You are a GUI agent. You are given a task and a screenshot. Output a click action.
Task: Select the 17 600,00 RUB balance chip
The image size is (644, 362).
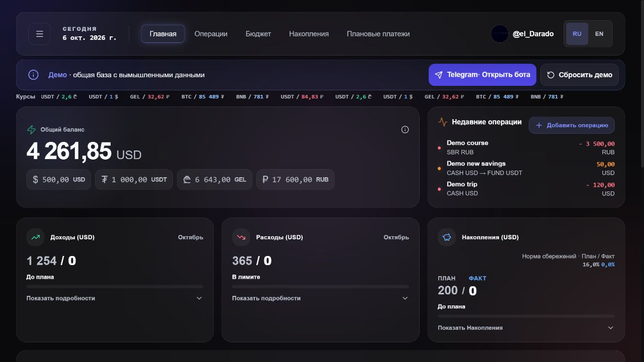(296, 180)
